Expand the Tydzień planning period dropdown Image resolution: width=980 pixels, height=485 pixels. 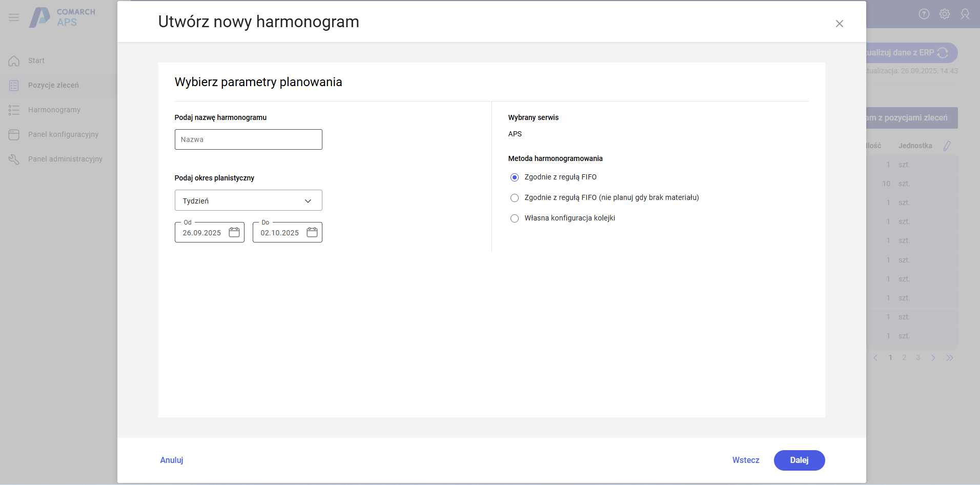click(248, 200)
